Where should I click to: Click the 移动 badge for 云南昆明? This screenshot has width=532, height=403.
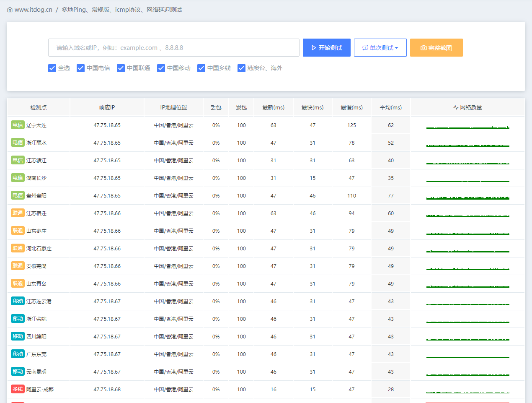pos(18,372)
